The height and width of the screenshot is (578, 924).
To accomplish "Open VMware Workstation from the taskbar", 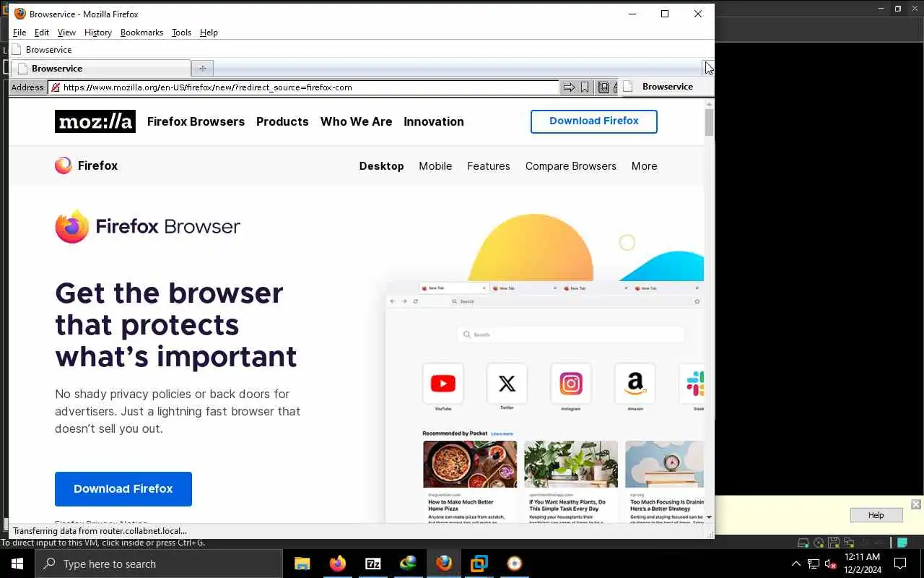I will pyautogui.click(x=479, y=564).
